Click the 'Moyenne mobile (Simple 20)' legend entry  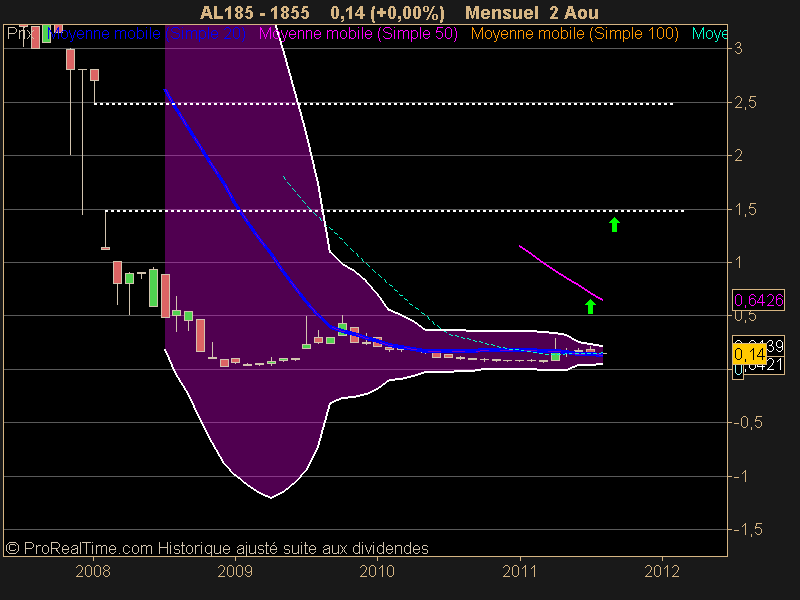pos(146,34)
